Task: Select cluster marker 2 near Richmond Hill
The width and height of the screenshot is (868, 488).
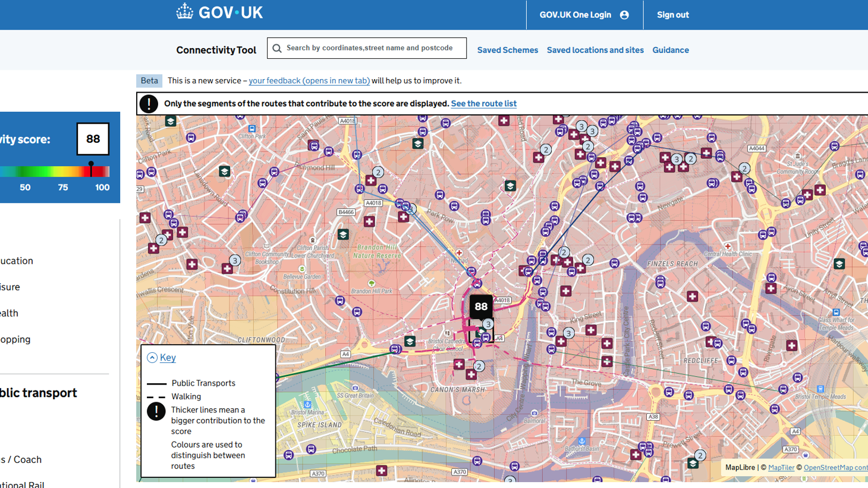Action: click(x=378, y=173)
